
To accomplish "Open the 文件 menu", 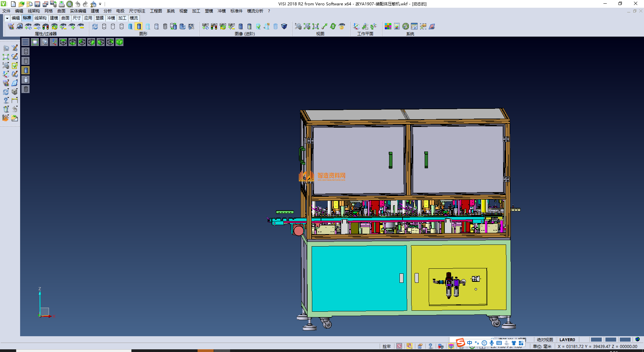I will (6, 11).
